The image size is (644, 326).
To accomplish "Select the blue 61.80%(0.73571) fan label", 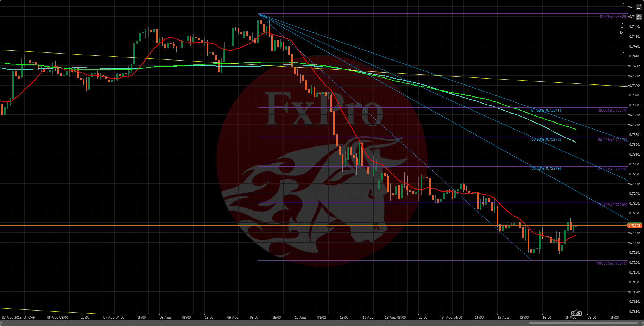I will pyautogui.click(x=546, y=110).
